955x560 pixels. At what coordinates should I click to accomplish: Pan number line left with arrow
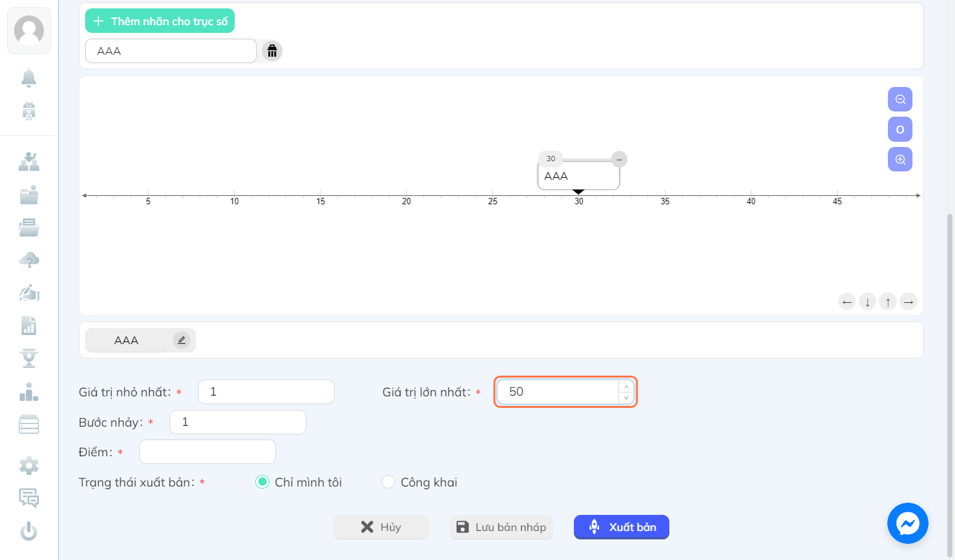pyautogui.click(x=847, y=302)
